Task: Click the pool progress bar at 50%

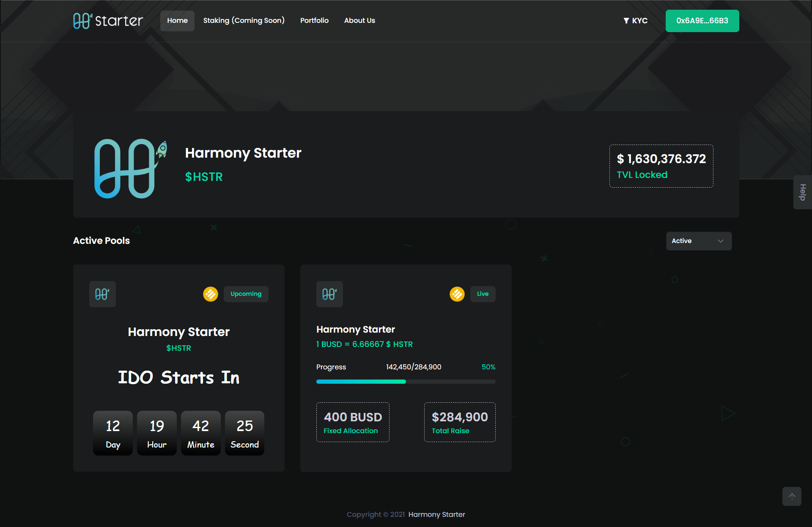Action: pyautogui.click(x=406, y=382)
